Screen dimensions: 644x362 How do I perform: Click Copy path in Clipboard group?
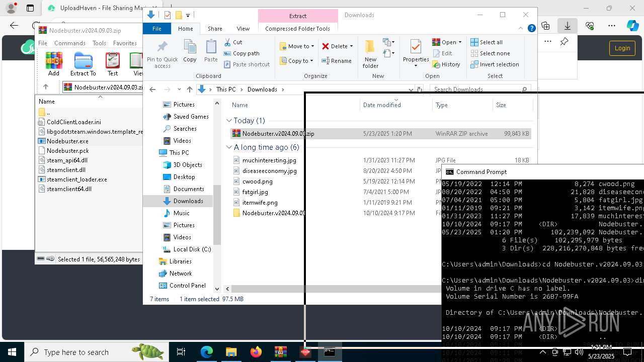pyautogui.click(x=242, y=53)
